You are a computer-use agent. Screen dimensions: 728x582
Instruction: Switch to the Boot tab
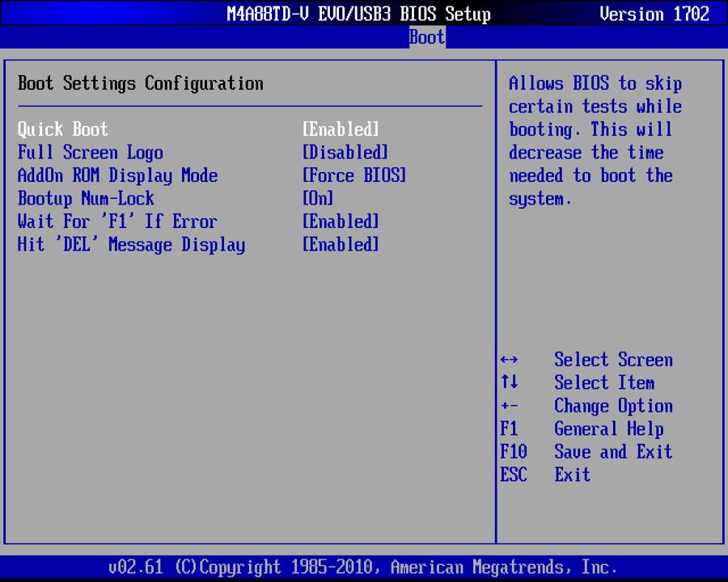(x=426, y=37)
